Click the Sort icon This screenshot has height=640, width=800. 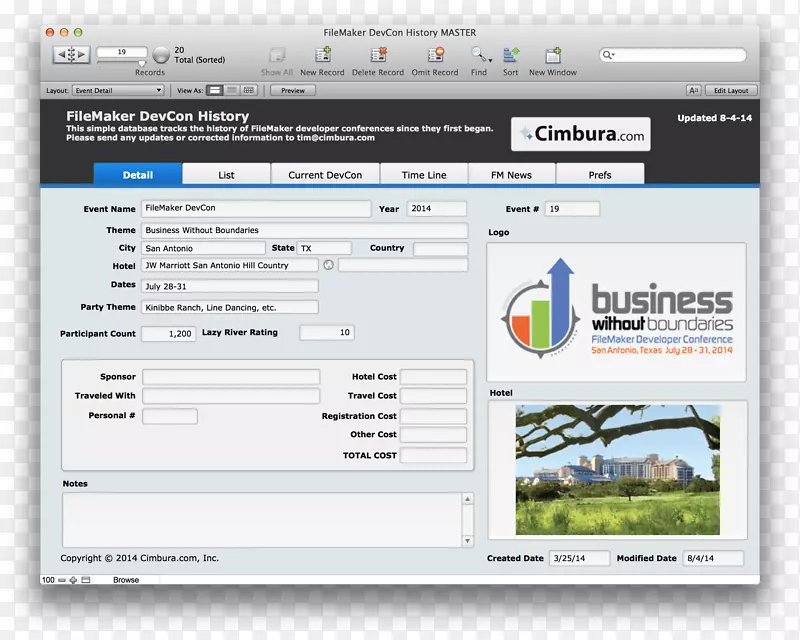[x=510, y=56]
